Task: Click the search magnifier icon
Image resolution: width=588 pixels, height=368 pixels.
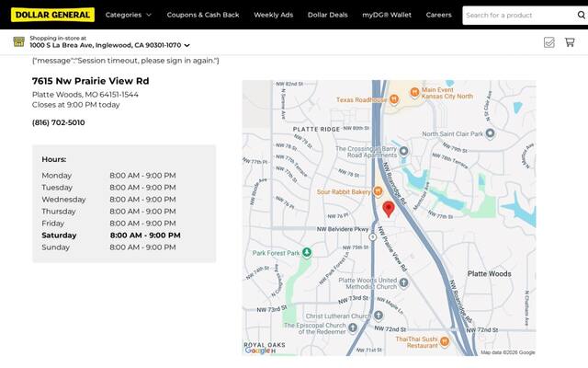Action: pyautogui.click(x=582, y=15)
